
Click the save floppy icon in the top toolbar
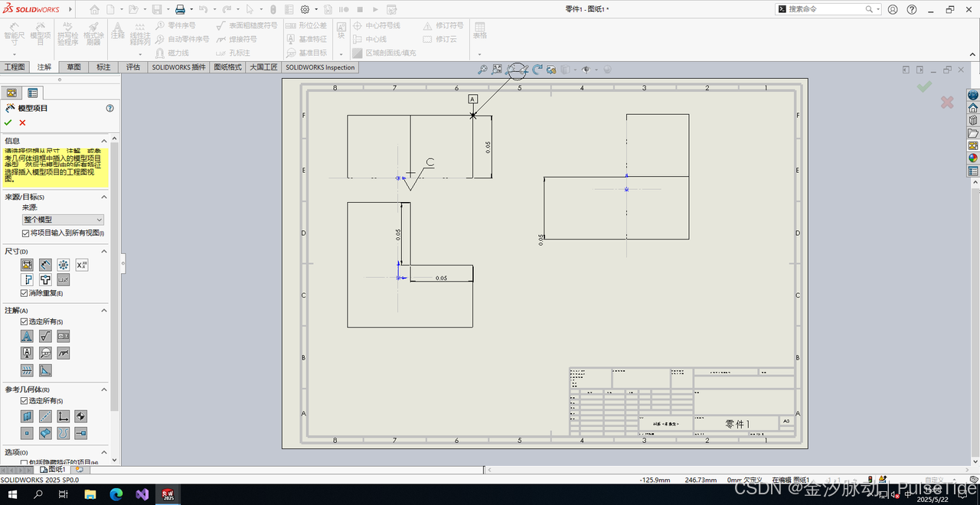(x=156, y=9)
